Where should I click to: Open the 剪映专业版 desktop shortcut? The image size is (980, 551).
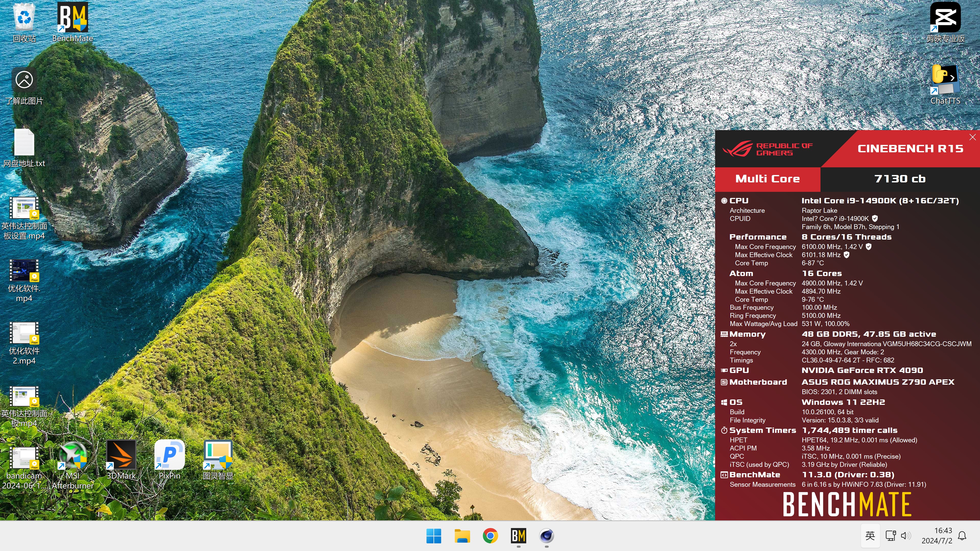point(945,22)
